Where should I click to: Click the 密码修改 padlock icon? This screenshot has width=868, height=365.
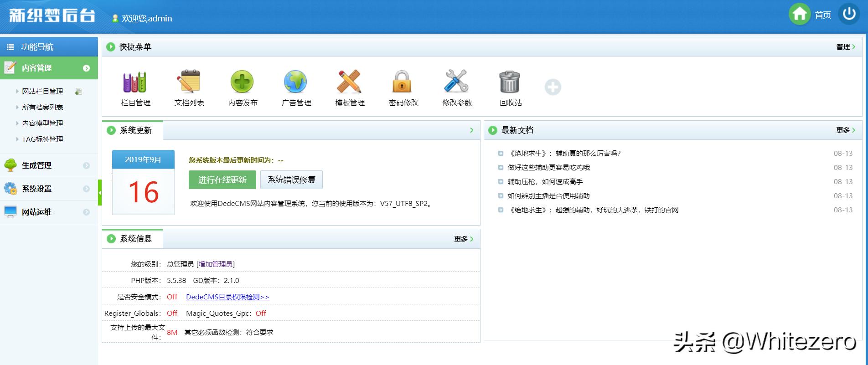pyautogui.click(x=402, y=82)
